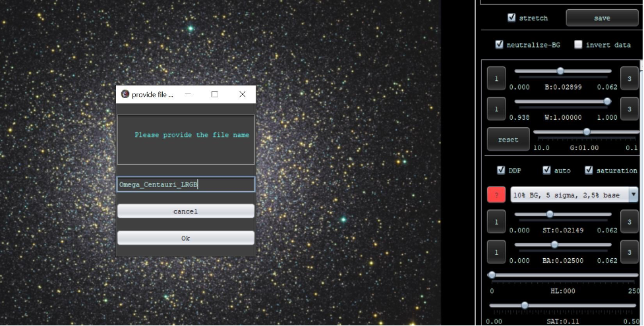Toggle the auto checkbox
Viewport: 644px width, 326px height.
[546, 170]
